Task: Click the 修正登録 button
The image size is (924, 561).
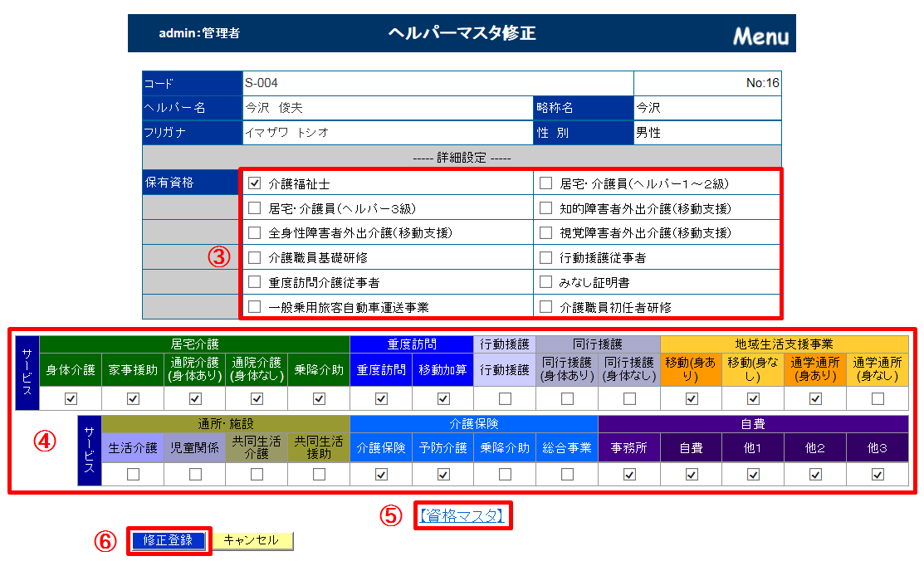Action: [169, 540]
